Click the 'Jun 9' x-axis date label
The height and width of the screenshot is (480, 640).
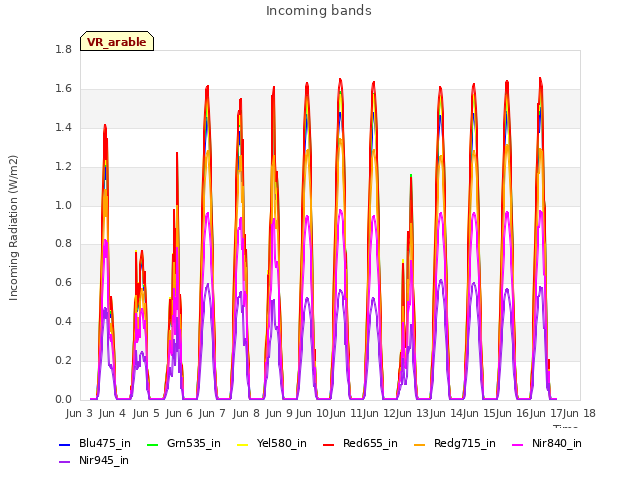(x=279, y=413)
